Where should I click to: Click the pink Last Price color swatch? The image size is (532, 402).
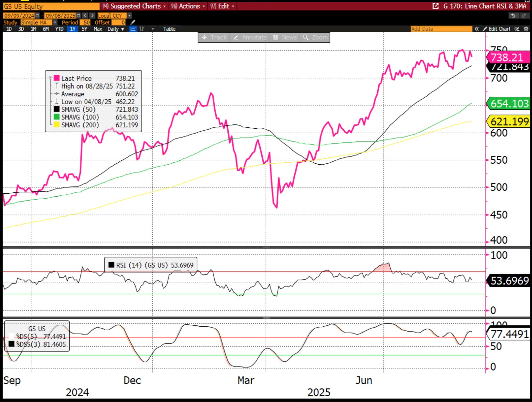coord(57,78)
